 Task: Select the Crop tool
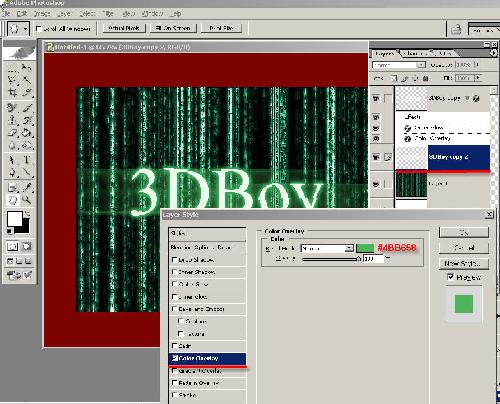coord(13,93)
